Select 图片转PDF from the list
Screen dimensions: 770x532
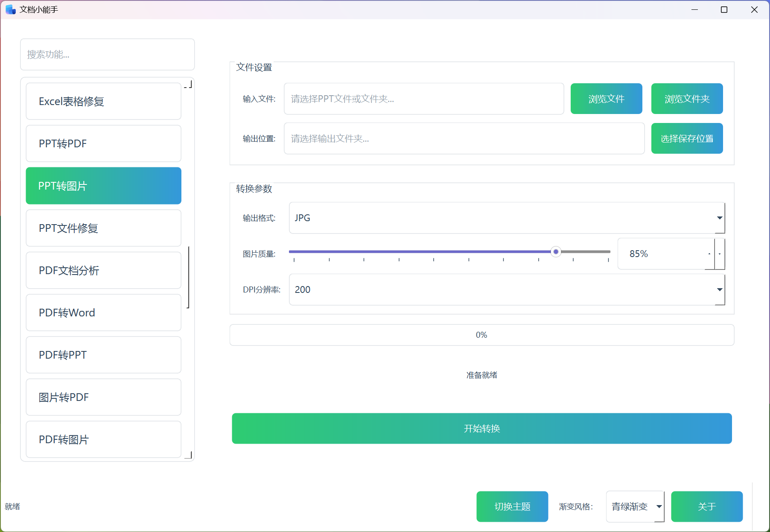tap(103, 397)
